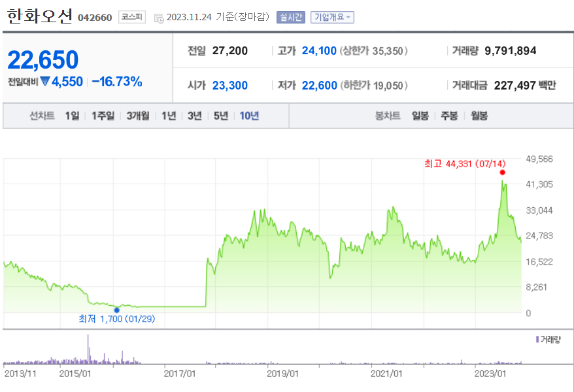The width and height of the screenshot is (574, 392).
Task: Click the 최저 1,700 (01/29) label
Action: (117, 319)
